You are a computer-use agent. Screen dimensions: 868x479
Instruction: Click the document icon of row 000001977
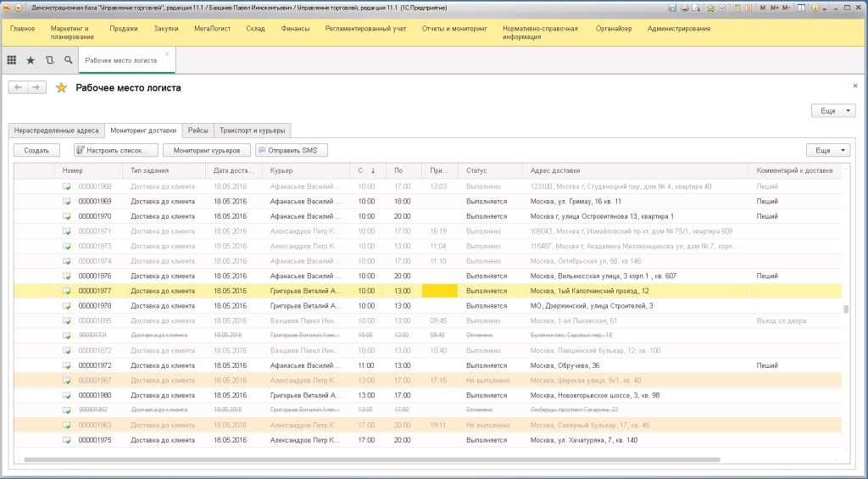coord(66,291)
